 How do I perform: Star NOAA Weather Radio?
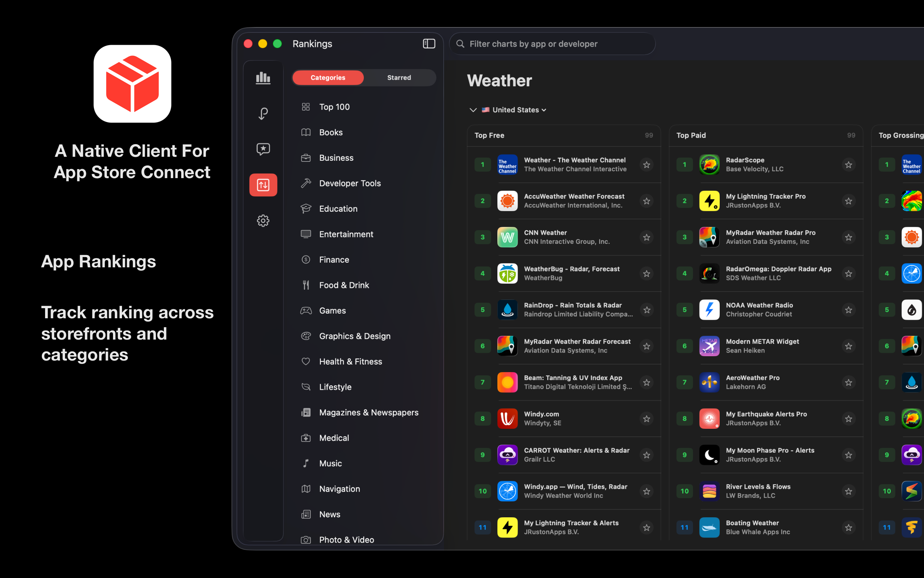click(849, 310)
